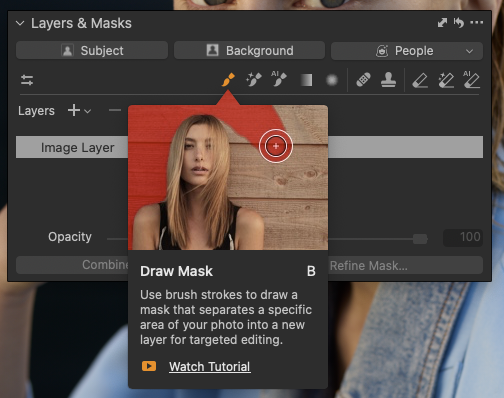The width and height of the screenshot is (504, 398).
Task: Click the Opacity slider handle
Action: [x=420, y=239]
